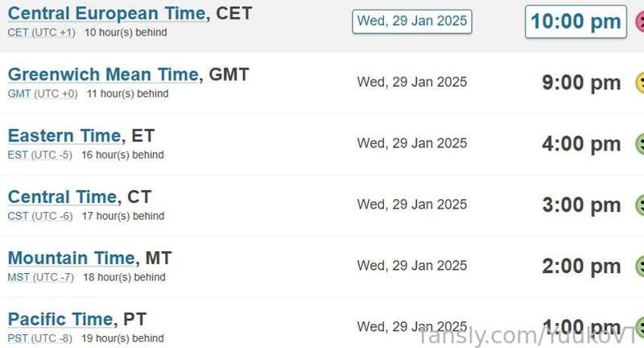Open the Eastern Time link
Screen dimensions: 644x348
coord(64,136)
